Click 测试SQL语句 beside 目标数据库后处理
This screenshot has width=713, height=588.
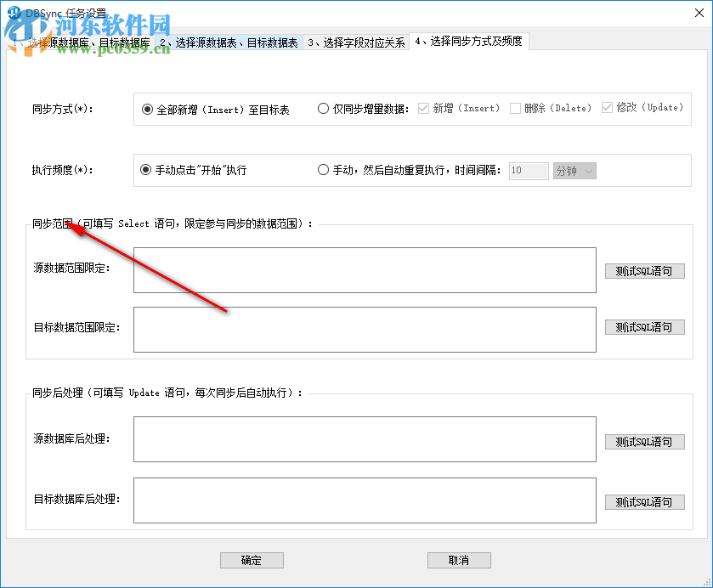pos(644,502)
